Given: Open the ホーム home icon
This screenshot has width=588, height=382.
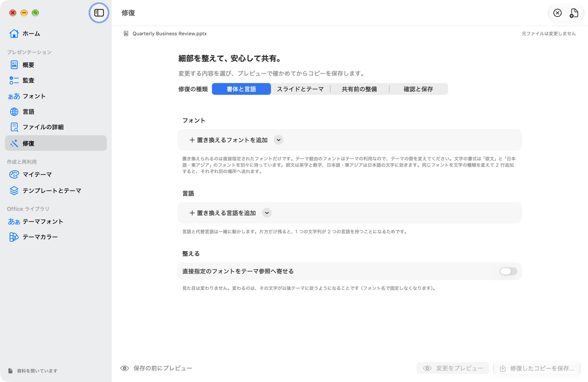Looking at the screenshot, I should [x=14, y=33].
